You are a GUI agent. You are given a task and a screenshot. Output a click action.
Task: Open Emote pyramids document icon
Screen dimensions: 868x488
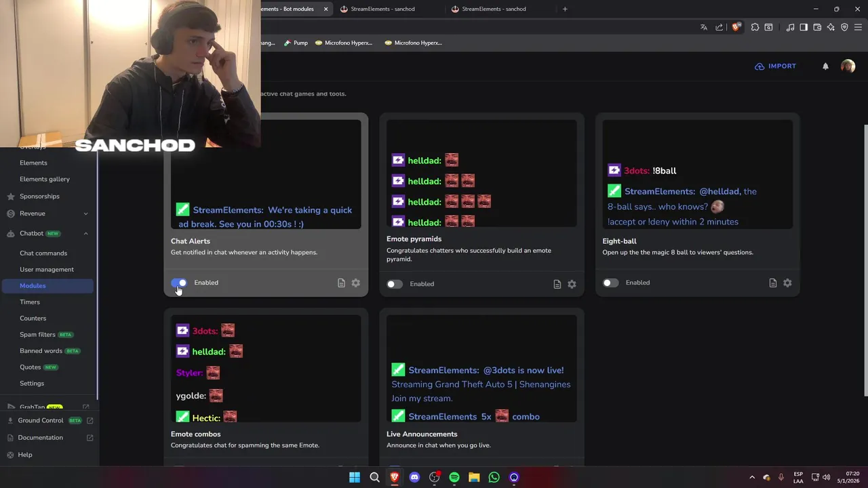click(x=557, y=284)
